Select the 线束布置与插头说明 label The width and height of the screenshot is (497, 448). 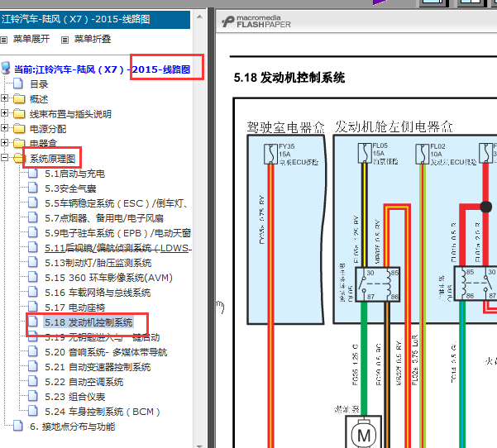(70, 114)
